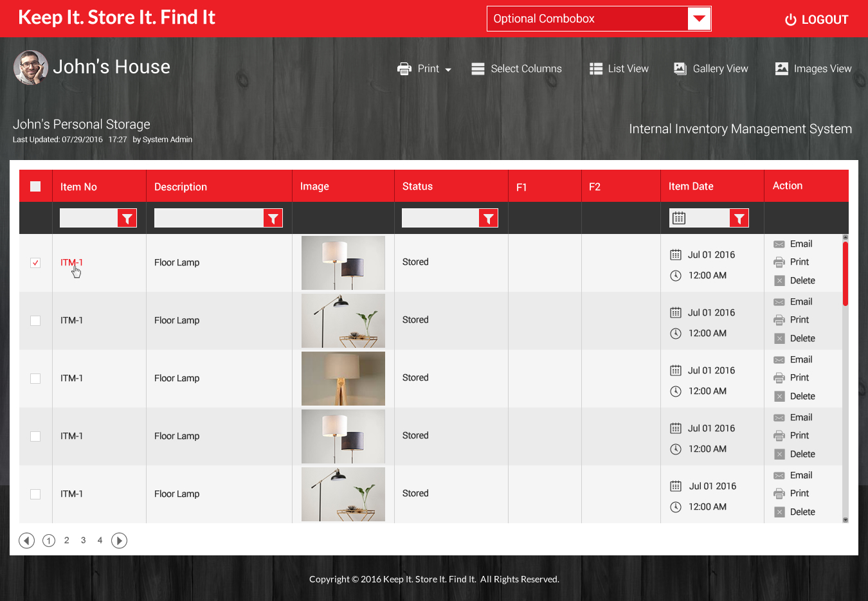Toggle the select-all checkbox in table header
868x601 pixels.
click(x=35, y=186)
